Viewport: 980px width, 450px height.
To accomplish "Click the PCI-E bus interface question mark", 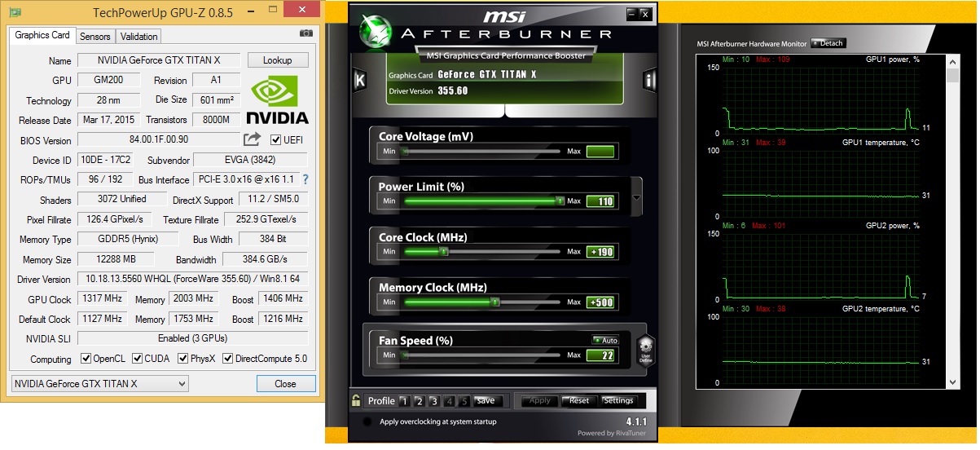I will (x=305, y=179).
